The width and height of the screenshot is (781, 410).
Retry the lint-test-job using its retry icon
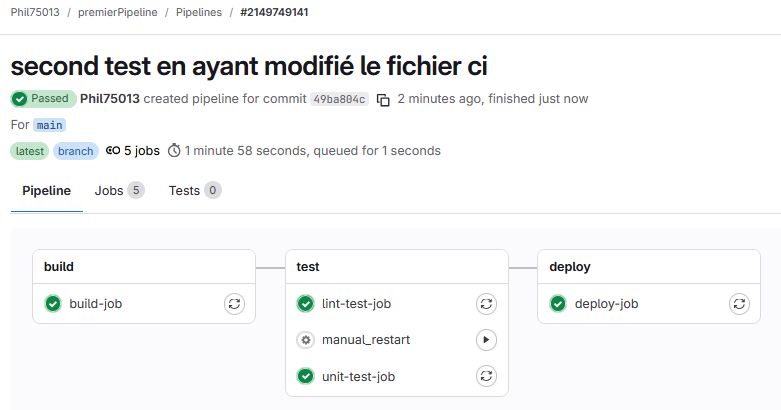pos(486,304)
